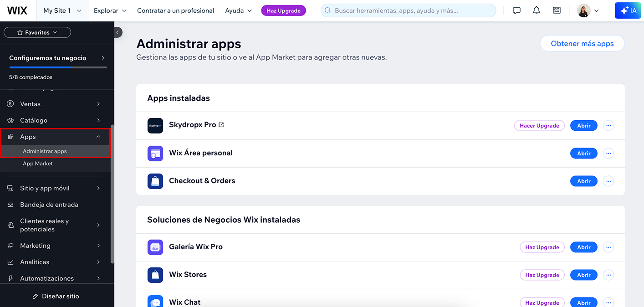Open more options for Wix Área personal
The image size is (644, 307).
click(608, 153)
